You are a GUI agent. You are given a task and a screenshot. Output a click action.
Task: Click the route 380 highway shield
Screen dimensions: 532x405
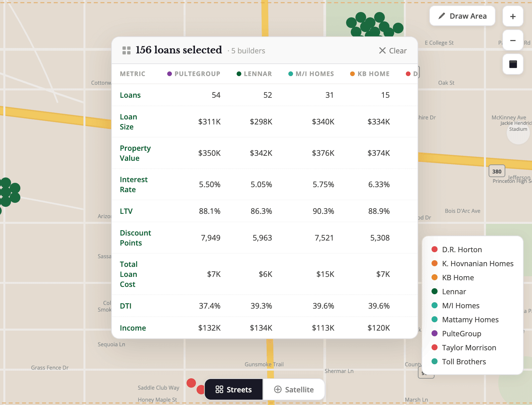click(x=497, y=171)
